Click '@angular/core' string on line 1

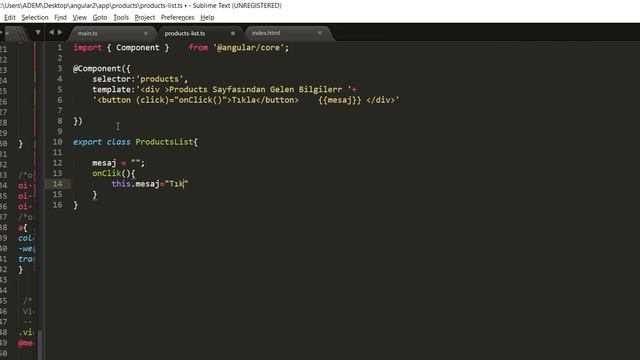[249, 48]
